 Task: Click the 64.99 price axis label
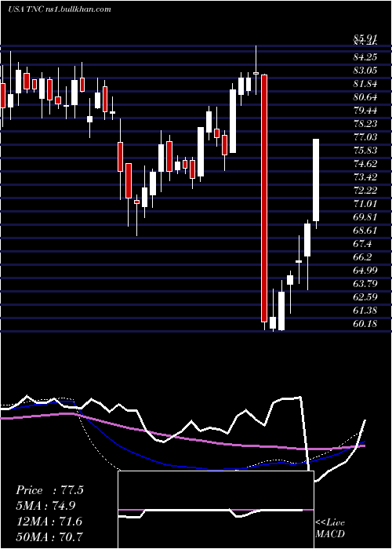365,270
